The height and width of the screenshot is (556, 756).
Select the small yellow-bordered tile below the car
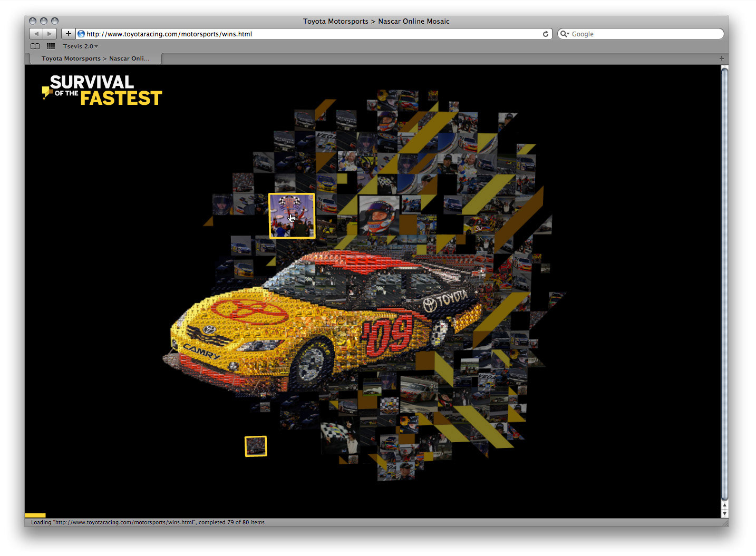(256, 446)
